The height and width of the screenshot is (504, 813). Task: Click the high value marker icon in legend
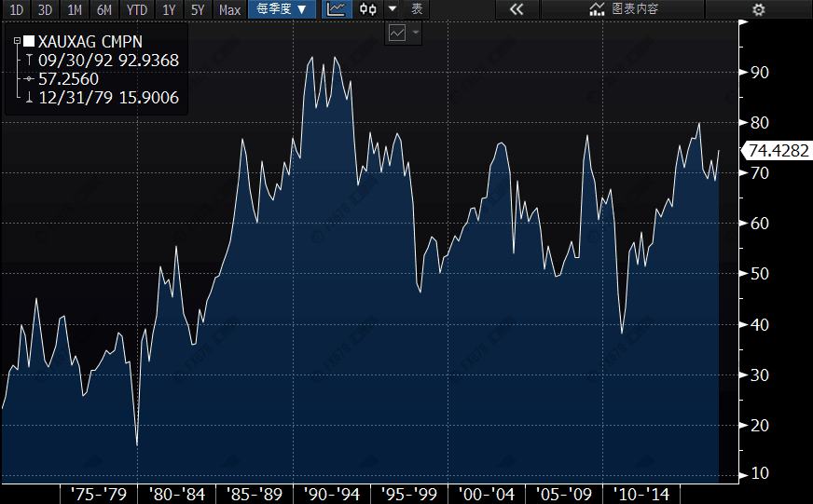click(29, 60)
